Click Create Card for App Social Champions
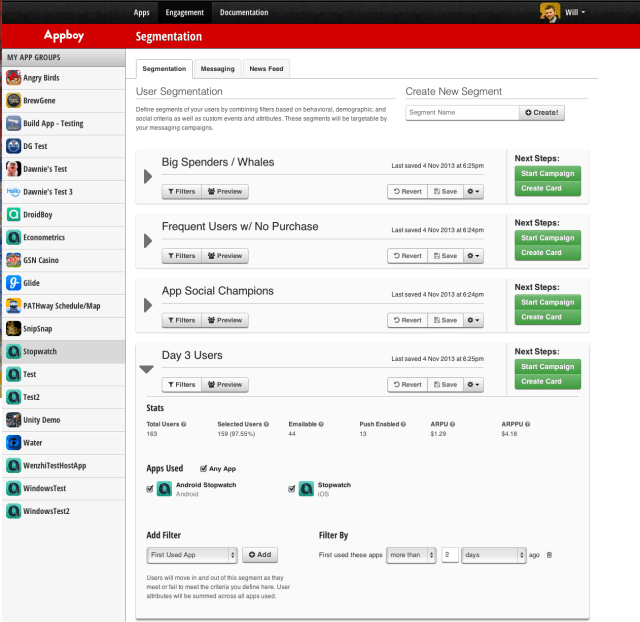 (547, 317)
